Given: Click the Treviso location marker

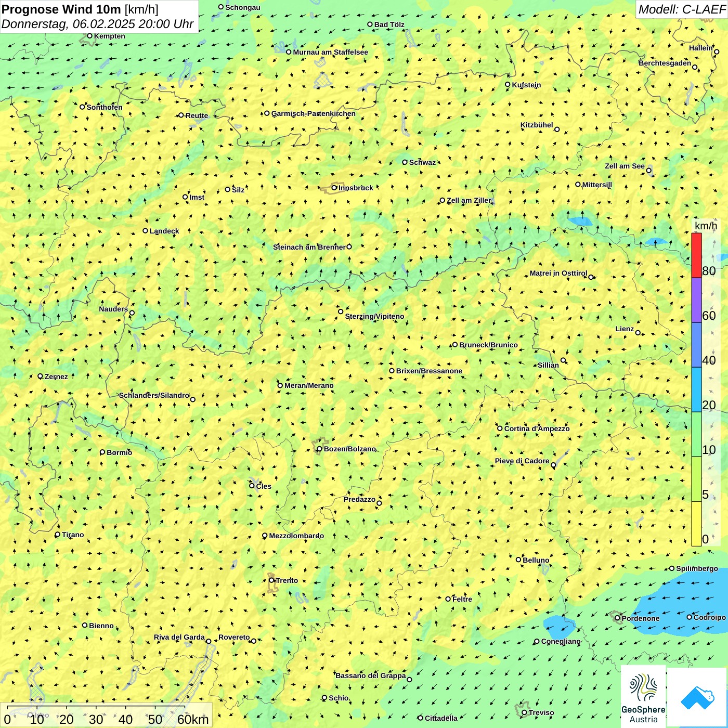Looking at the screenshot, I should [524, 712].
